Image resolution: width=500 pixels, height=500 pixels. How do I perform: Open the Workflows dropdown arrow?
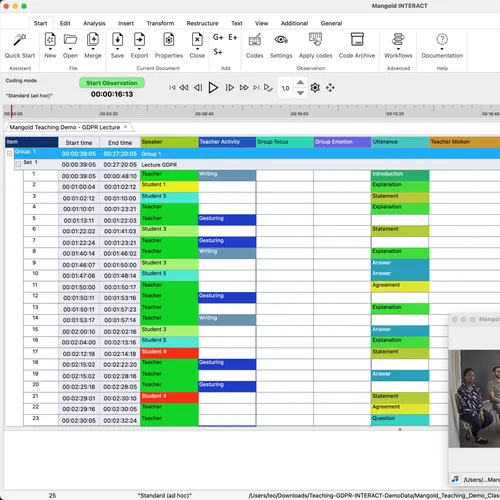point(398,49)
